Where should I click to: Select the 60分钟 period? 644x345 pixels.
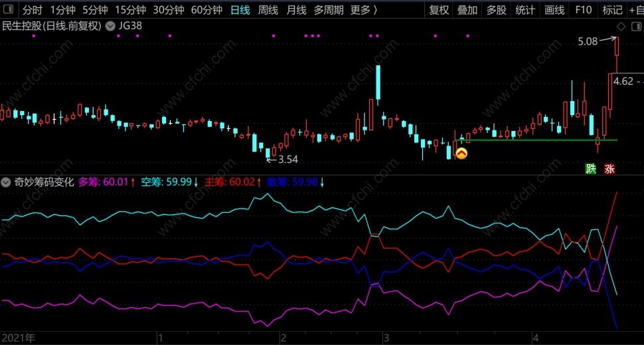click(x=207, y=10)
